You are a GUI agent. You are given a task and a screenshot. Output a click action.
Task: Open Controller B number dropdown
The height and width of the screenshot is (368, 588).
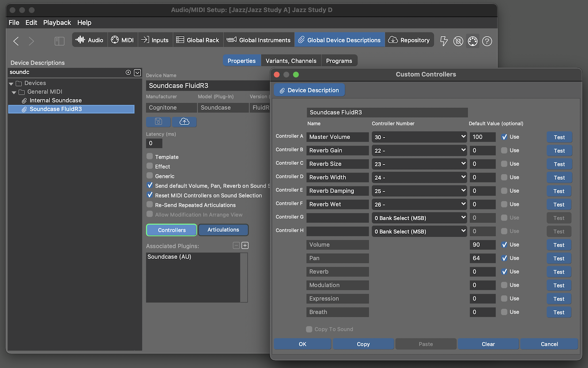coord(419,151)
